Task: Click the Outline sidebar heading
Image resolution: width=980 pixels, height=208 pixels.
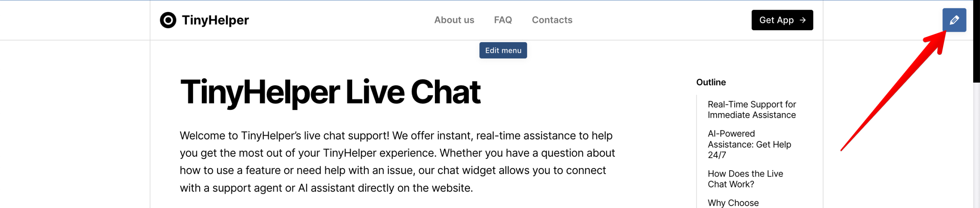Action: click(x=710, y=82)
